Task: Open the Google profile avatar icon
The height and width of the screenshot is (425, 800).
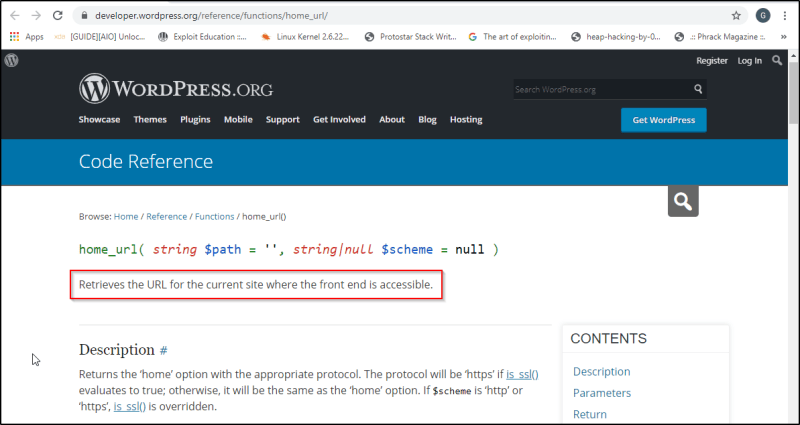Action: [x=763, y=16]
